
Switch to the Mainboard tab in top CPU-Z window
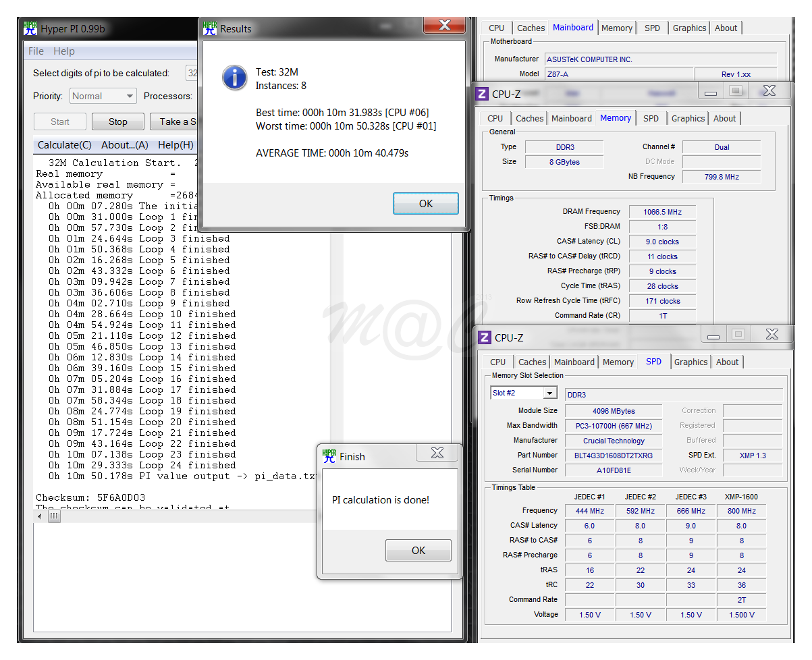coord(572,28)
